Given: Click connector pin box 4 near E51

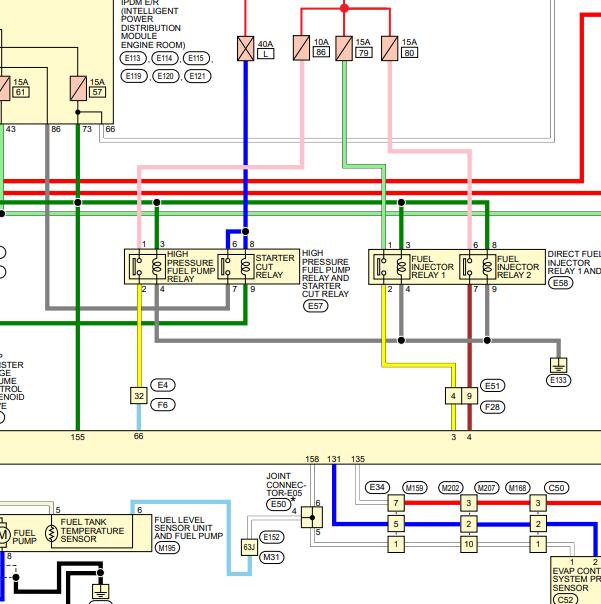Looking at the screenshot, I should (x=453, y=396).
